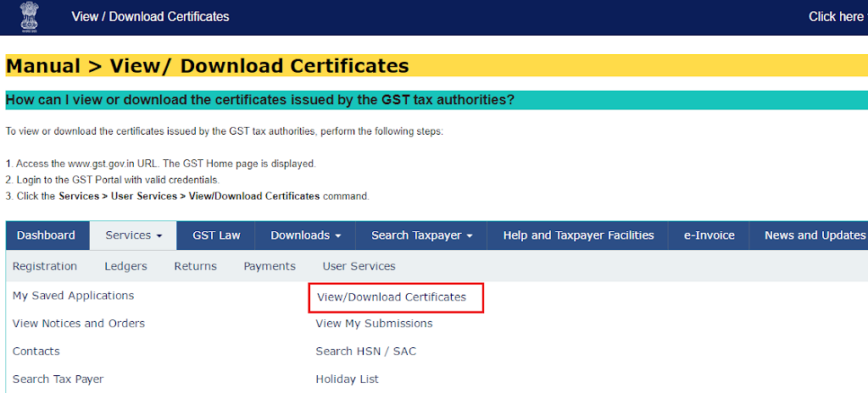This screenshot has height=393, width=868.
Task: Expand the Search Taxpayer dropdown menu
Action: 422,235
